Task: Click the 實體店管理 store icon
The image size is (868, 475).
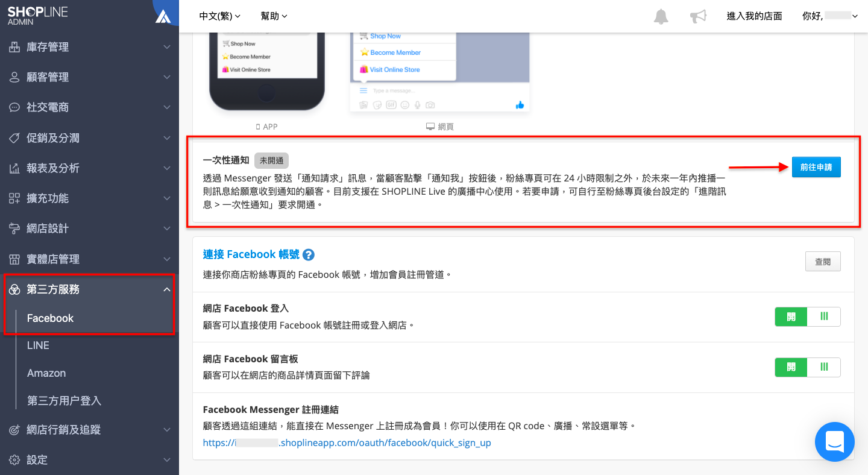Action: (x=14, y=259)
